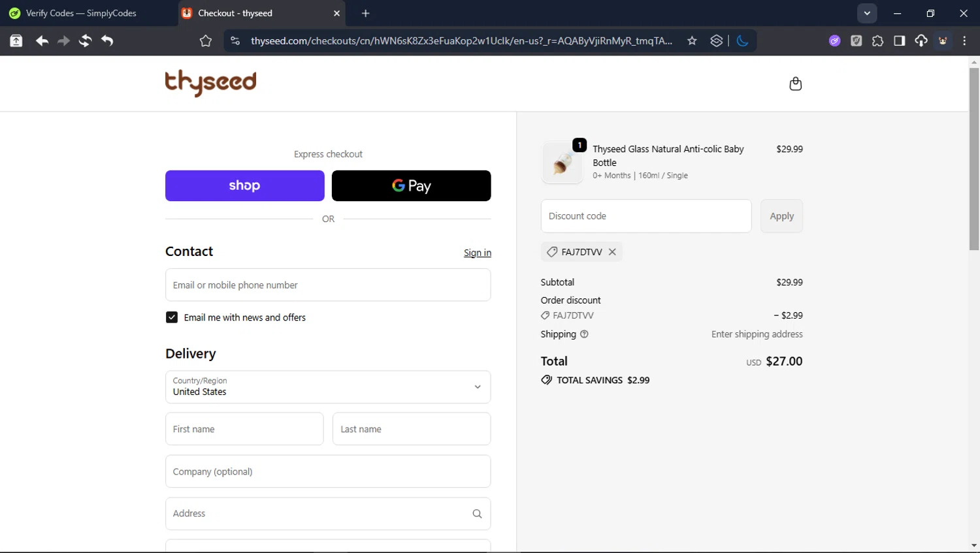Click the $27.00 total amount
Screen dimensions: 980x553
coord(784,361)
